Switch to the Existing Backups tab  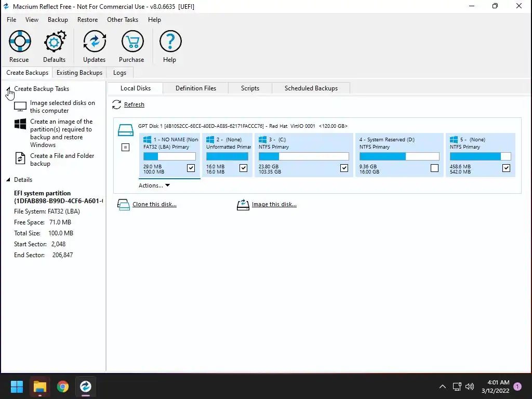[x=79, y=73]
